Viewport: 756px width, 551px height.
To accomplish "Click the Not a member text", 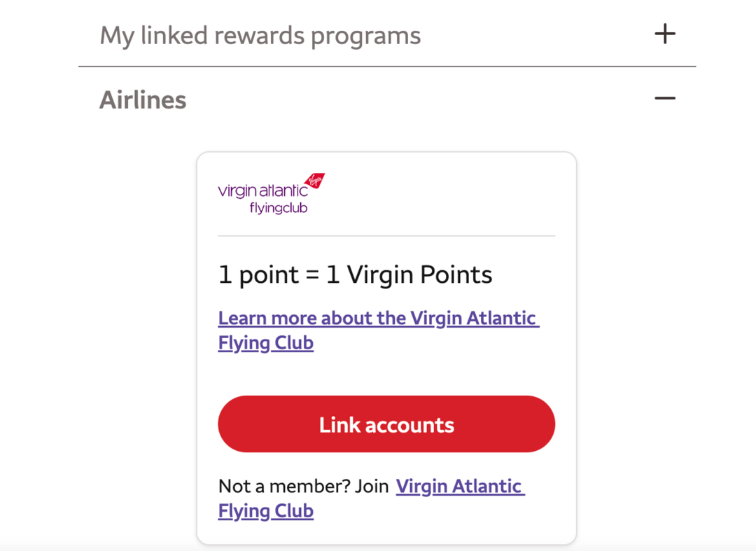I will [300, 485].
